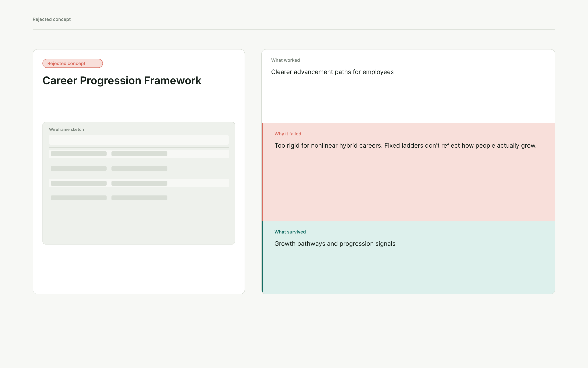Click the 'What worked' heading

click(x=285, y=60)
